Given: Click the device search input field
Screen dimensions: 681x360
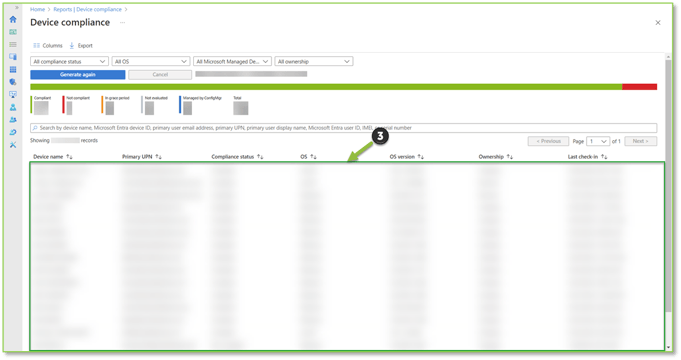Looking at the screenshot, I should (x=343, y=128).
